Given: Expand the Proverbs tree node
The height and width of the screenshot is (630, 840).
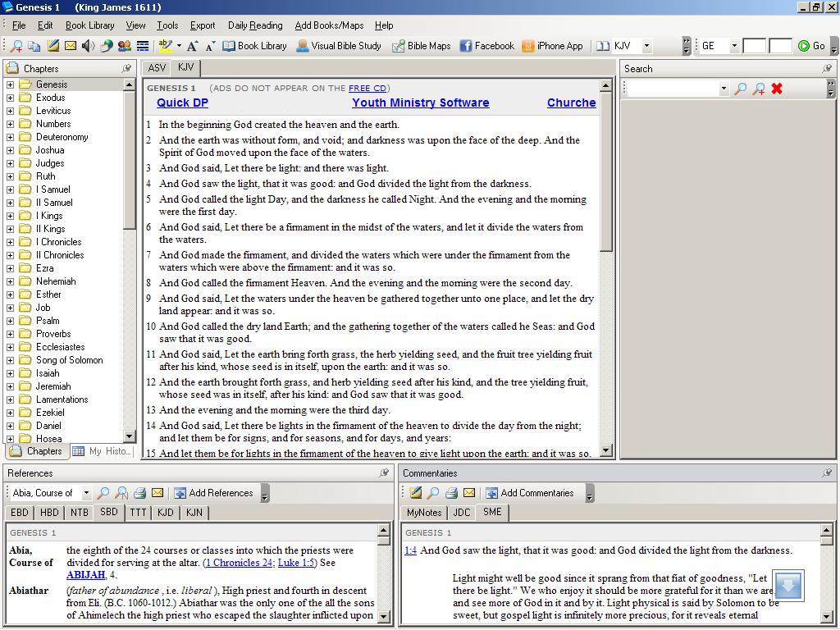Looking at the screenshot, I should pyautogui.click(x=10, y=334).
